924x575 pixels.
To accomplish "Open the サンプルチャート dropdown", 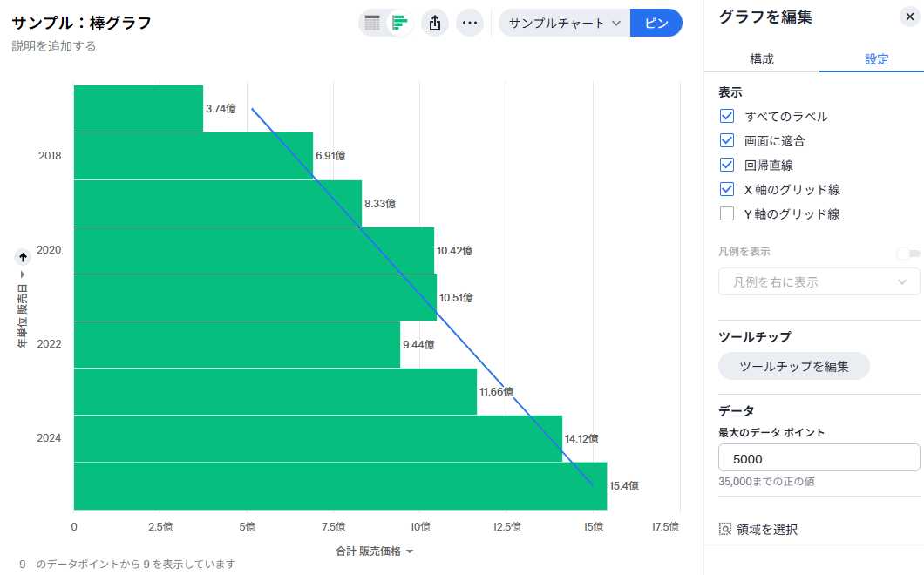I will (564, 23).
